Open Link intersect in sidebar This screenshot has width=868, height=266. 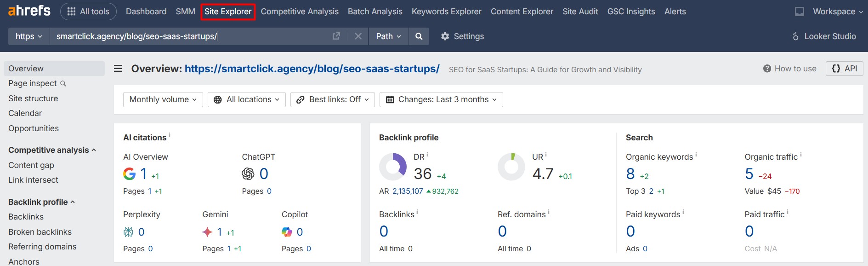tap(33, 180)
